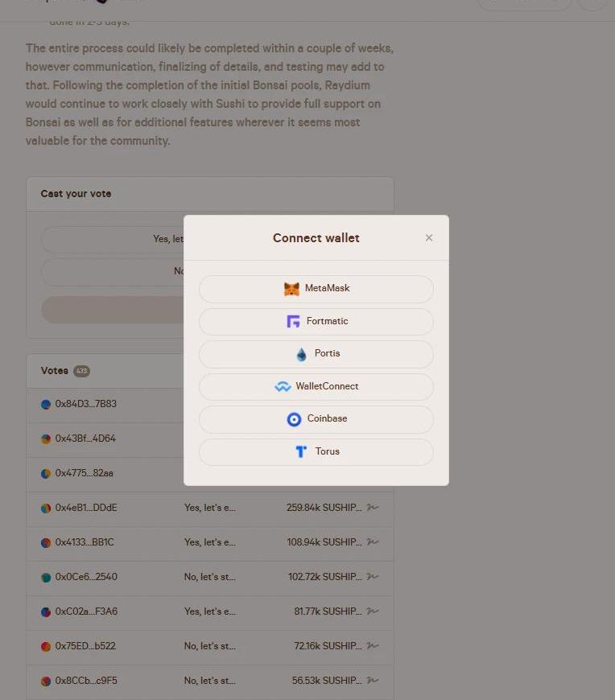
Task: Close the Connect wallet dialog
Action: pos(429,237)
